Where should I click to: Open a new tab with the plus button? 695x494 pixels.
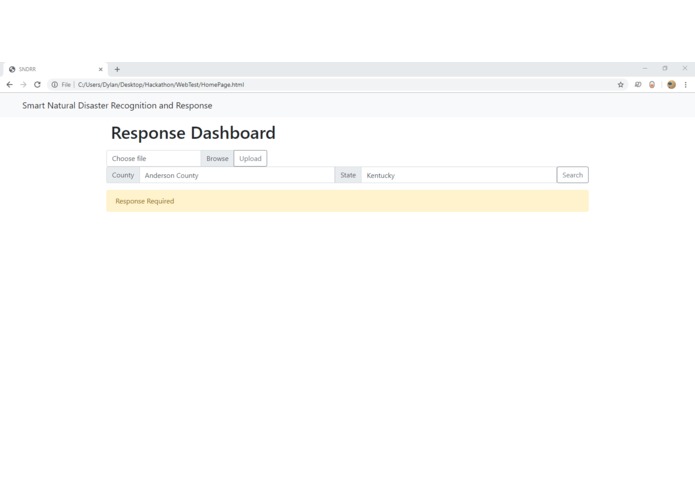point(117,69)
